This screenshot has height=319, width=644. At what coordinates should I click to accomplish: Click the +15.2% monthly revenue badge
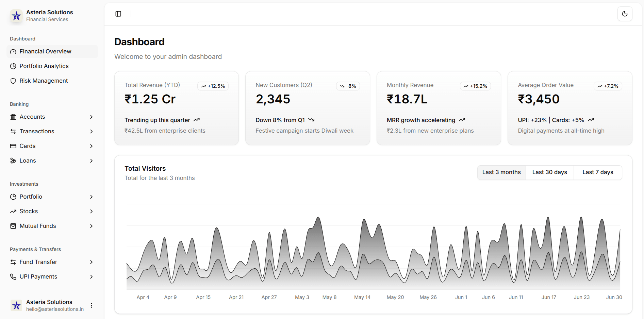click(x=475, y=86)
